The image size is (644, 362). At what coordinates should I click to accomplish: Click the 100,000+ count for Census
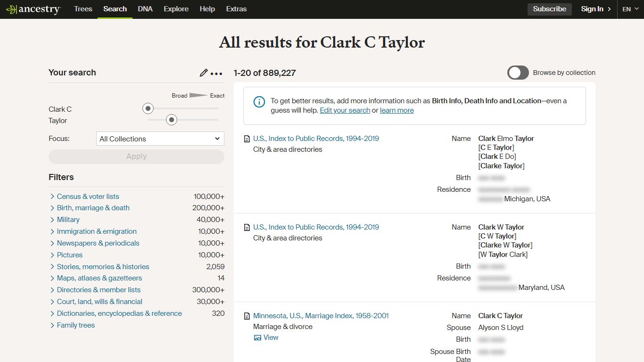[x=209, y=197]
